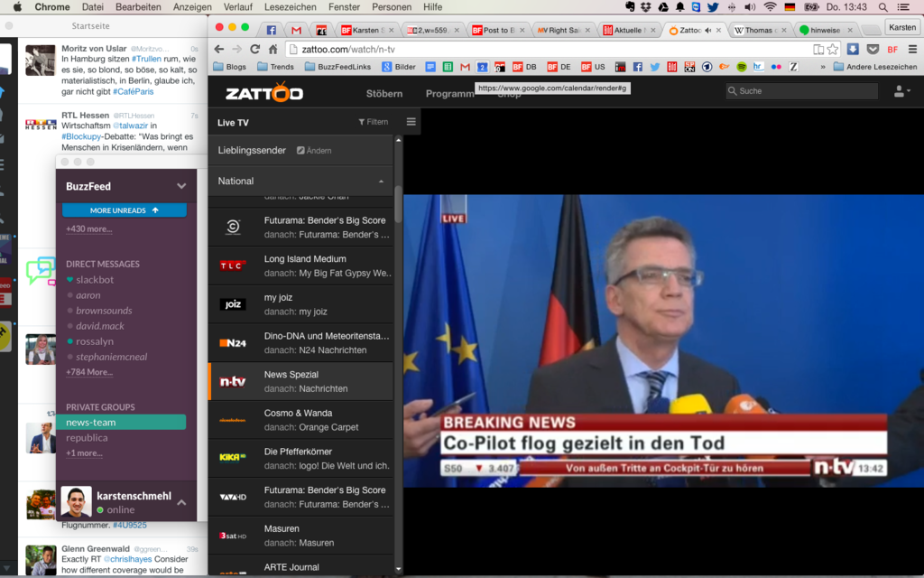The width and height of the screenshot is (924, 578).
Task: Open the #4U9525 hashtag link
Action: 130,525
